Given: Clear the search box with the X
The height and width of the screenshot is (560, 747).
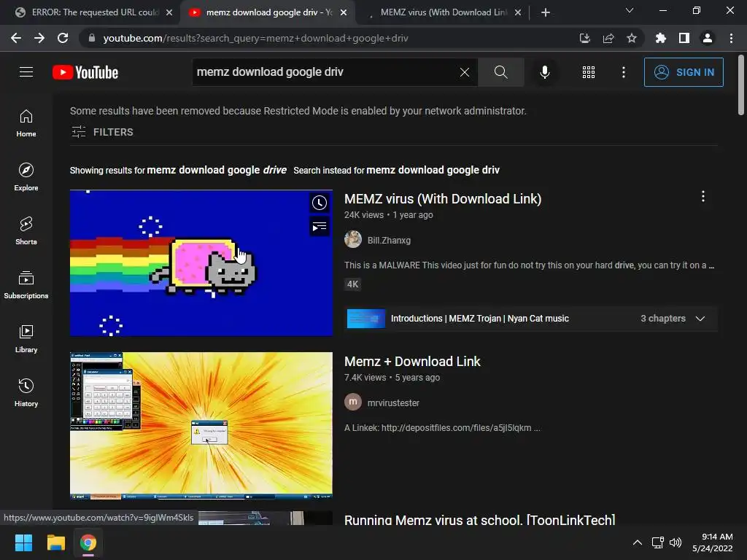Looking at the screenshot, I should coord(465,72).
